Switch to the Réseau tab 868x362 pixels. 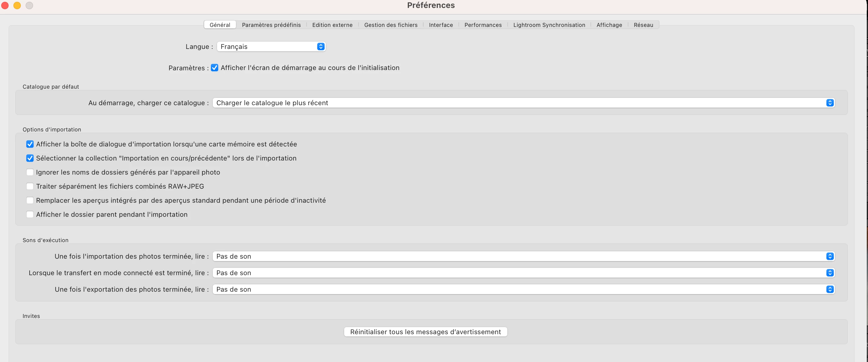point(643,25)
